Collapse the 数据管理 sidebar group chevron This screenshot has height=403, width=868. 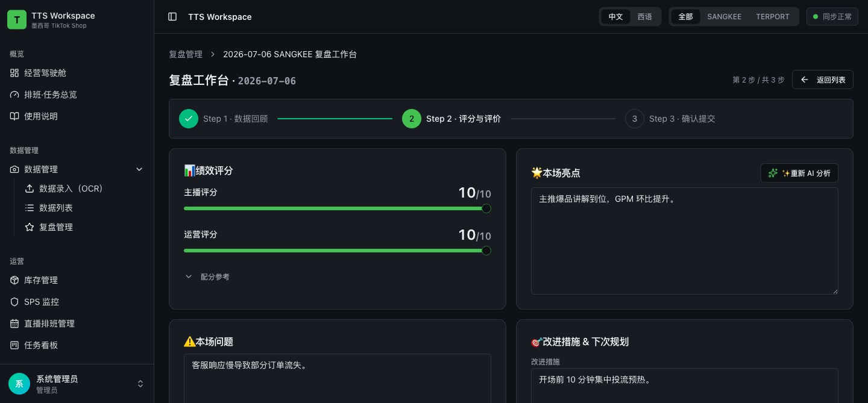pos(139,169)
